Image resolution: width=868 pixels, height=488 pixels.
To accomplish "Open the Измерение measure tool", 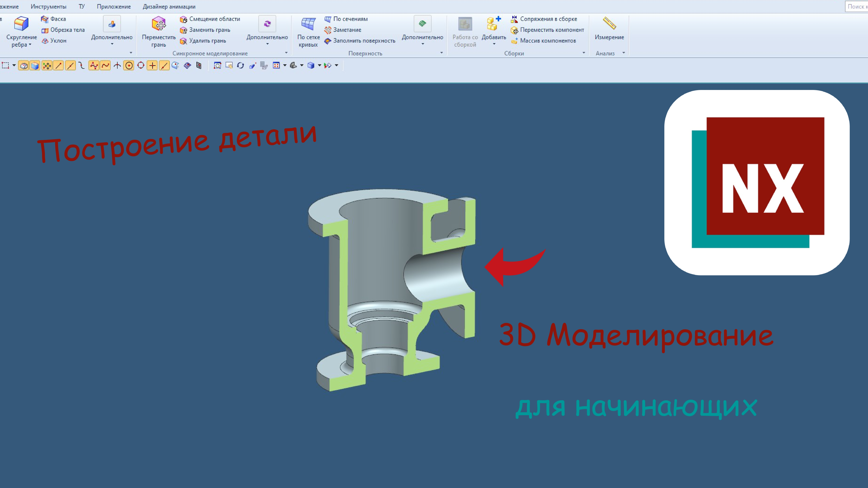I will (x=609, y=28).
